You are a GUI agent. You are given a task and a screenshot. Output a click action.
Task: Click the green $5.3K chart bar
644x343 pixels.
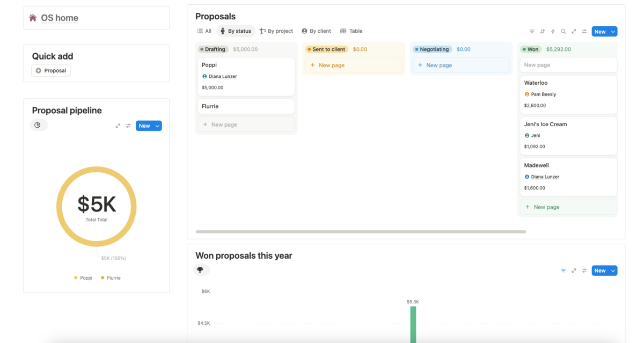pos(413,324)
